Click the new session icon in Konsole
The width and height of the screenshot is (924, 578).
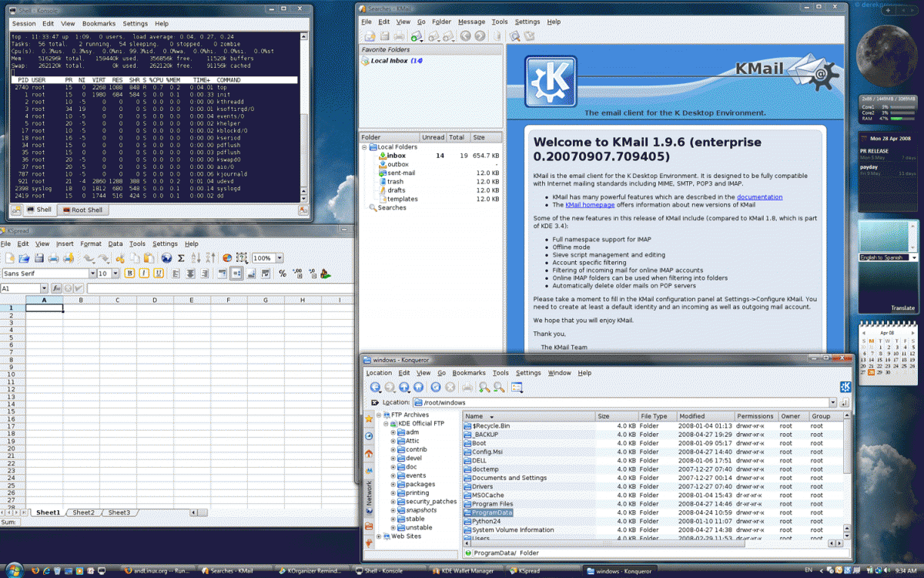[x=16, y=210]
